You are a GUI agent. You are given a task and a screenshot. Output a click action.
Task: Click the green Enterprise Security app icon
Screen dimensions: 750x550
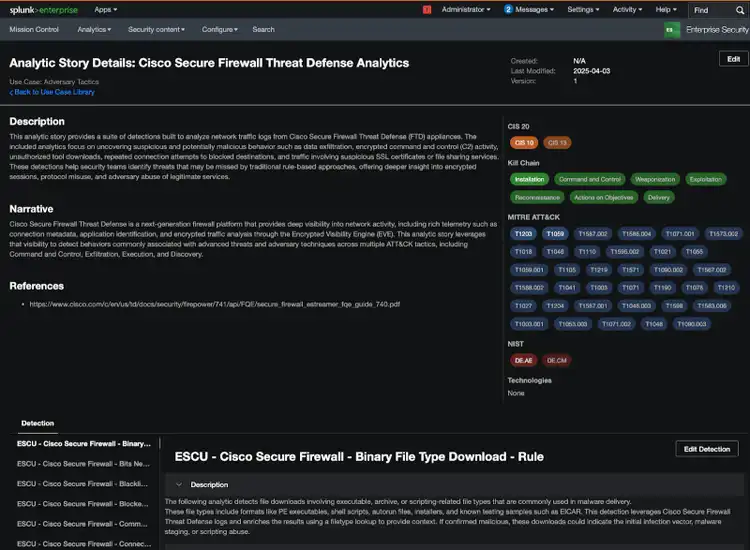tap(672, 30)
